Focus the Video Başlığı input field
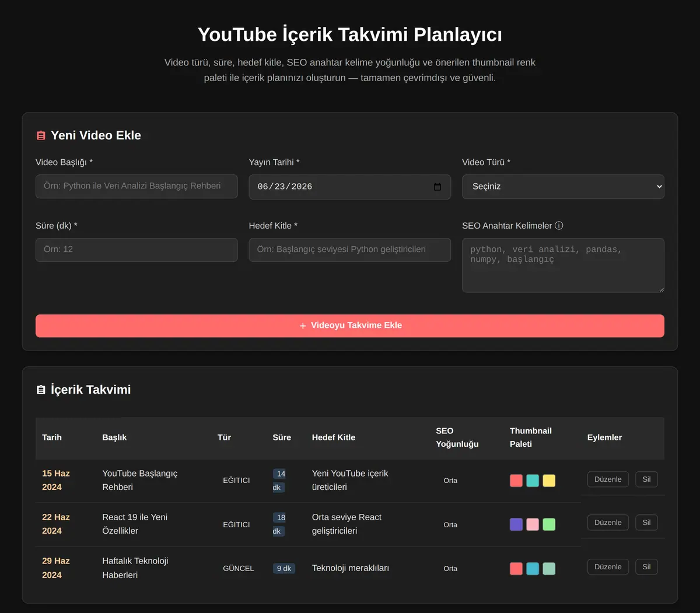The image size is (700, 613). click(x=136, y=186)
